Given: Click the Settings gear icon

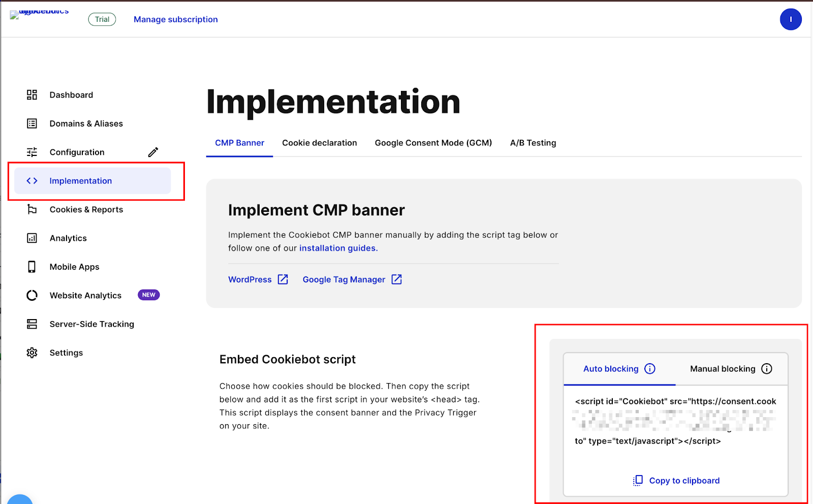Looking at the screenshot, I should (x=32, y=353).
